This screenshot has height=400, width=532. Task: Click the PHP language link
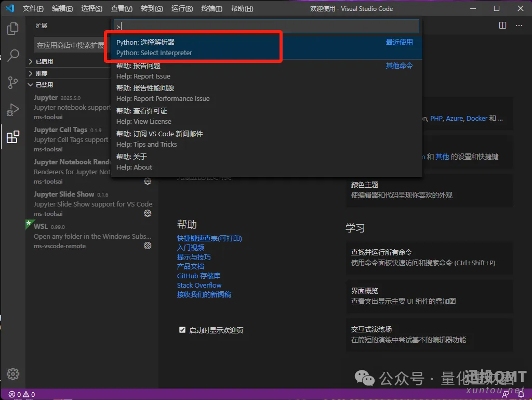[436, 119]
